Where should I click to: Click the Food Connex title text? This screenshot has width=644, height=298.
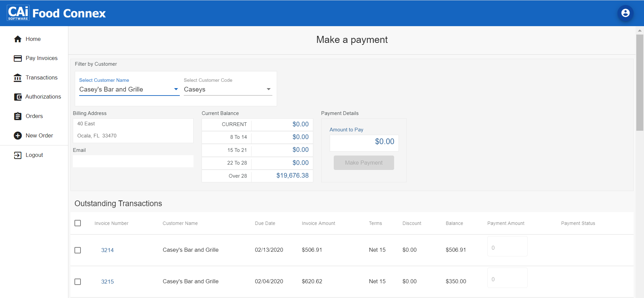tap(69, 13)
